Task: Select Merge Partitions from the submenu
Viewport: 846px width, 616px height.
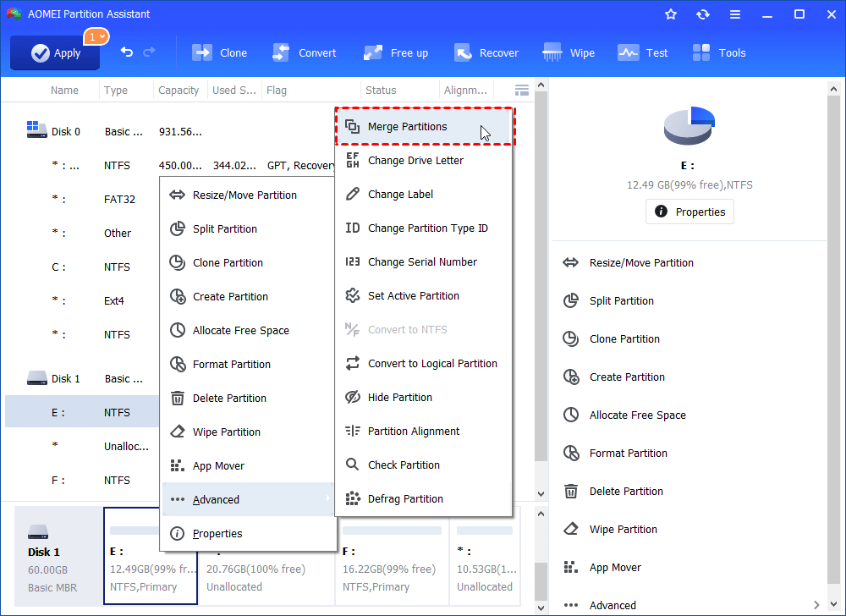Action: pos(424,126)
